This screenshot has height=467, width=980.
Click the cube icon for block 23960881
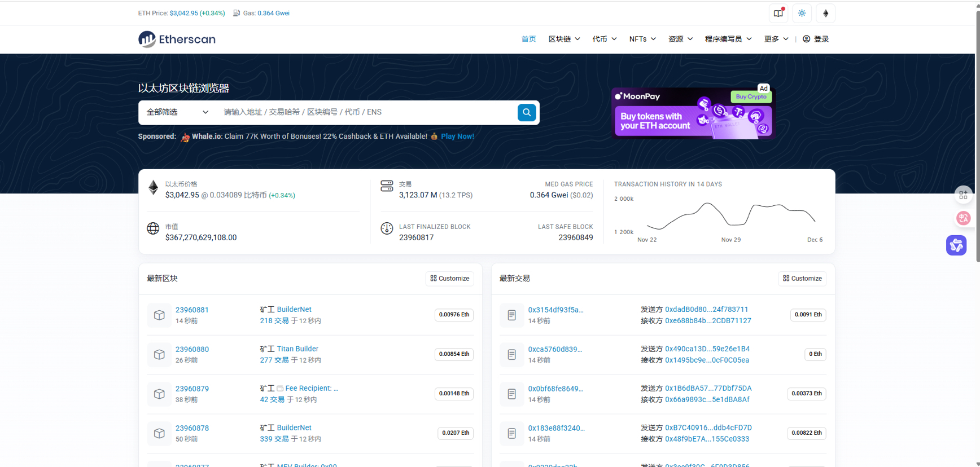click(159, 315)
